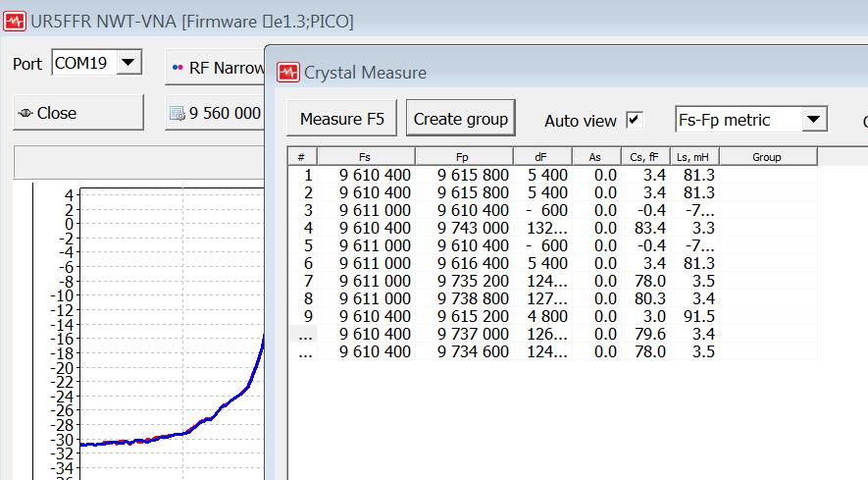
Task: Click the Crystal Measure window icon
Action: [288, 72]
